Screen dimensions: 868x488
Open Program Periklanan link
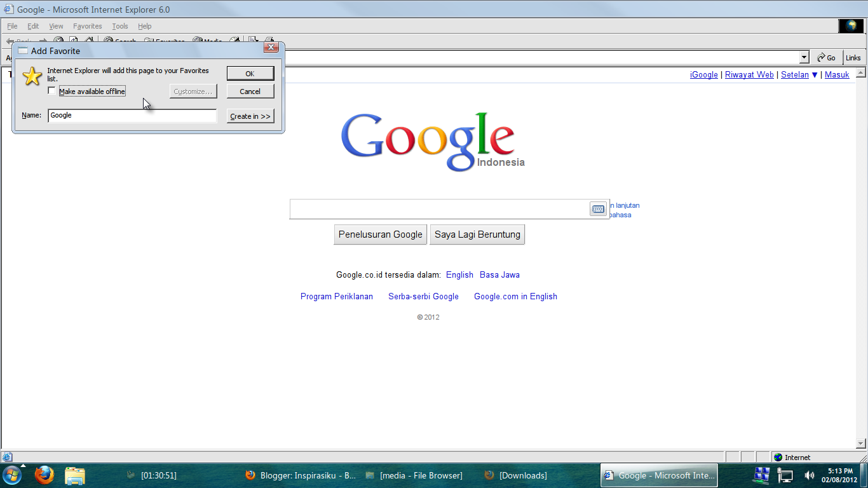337,296
